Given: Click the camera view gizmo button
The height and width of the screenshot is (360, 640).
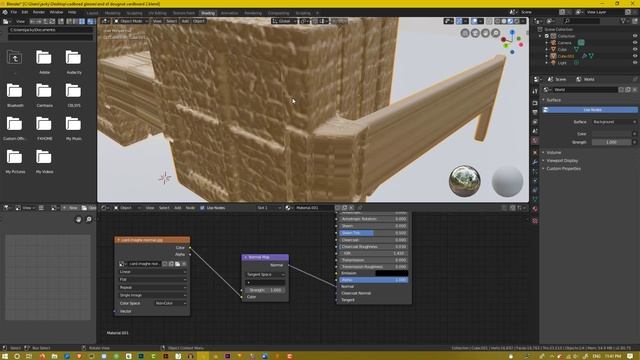Looking at the screenshot, I should pyautogui.click(x=475, y=33).
